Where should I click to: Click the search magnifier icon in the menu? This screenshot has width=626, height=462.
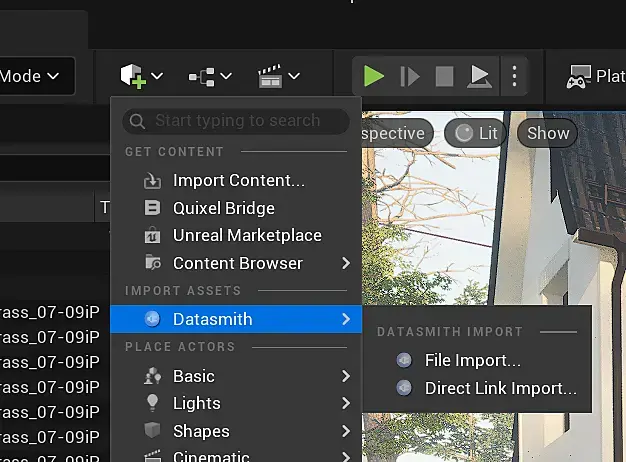click(137, 121)
